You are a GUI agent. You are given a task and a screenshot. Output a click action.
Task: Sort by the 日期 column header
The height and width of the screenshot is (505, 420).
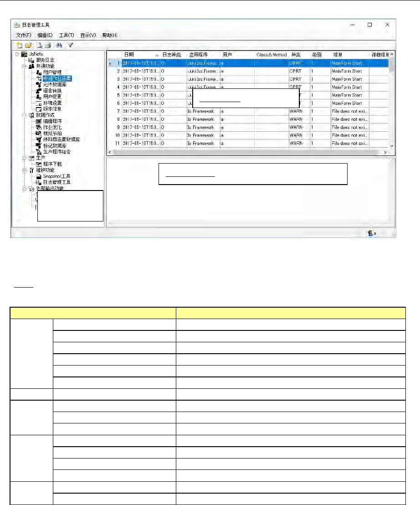pyautogui.click(x=141, y=55)
